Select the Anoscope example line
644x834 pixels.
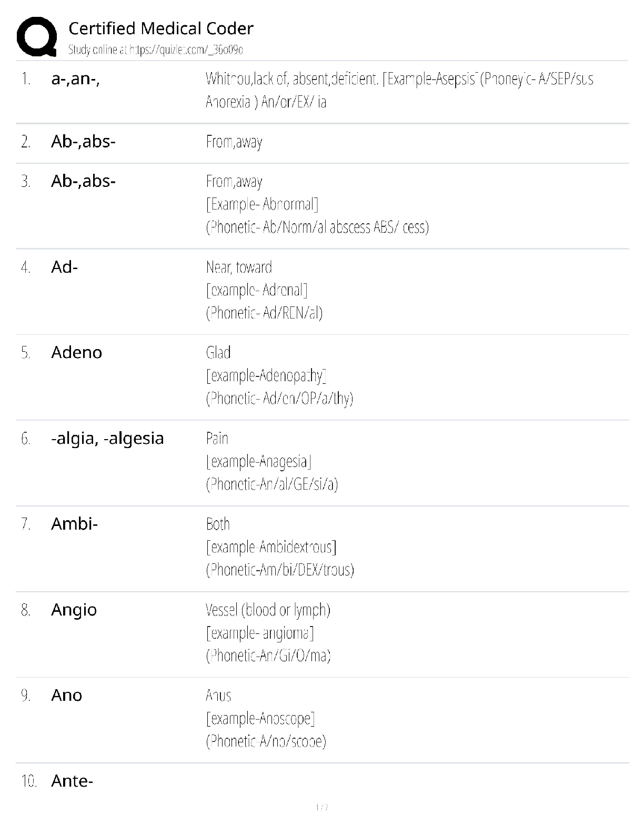pos(260,718)
